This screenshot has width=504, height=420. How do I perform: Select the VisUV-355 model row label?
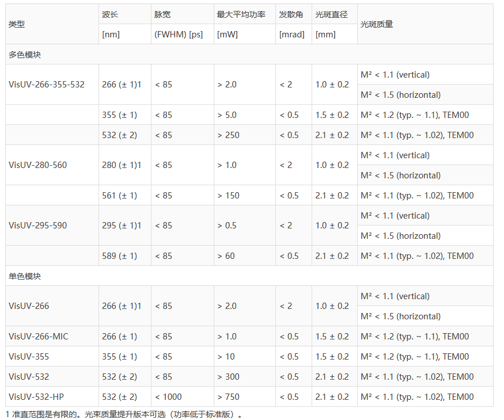tap(29, 357)
